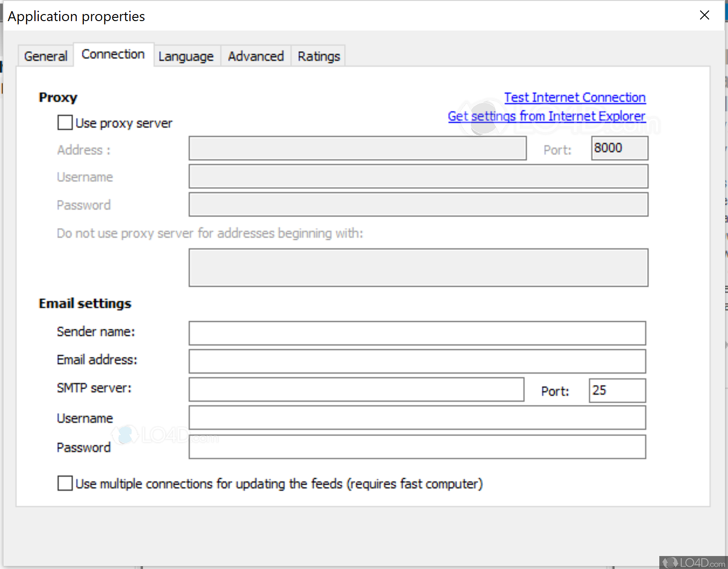Enable multiple connections for updating feeds
The image size is (728, 569).
(65, 483)
